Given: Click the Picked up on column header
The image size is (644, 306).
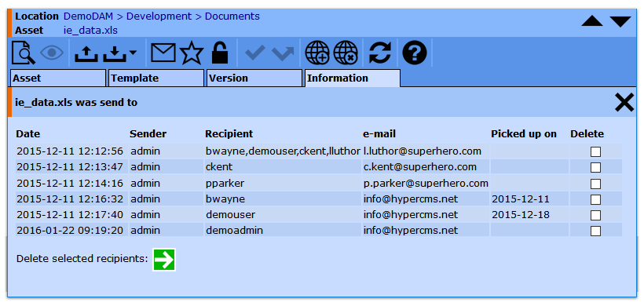Looking at the screenshot, I should (524, 133).
